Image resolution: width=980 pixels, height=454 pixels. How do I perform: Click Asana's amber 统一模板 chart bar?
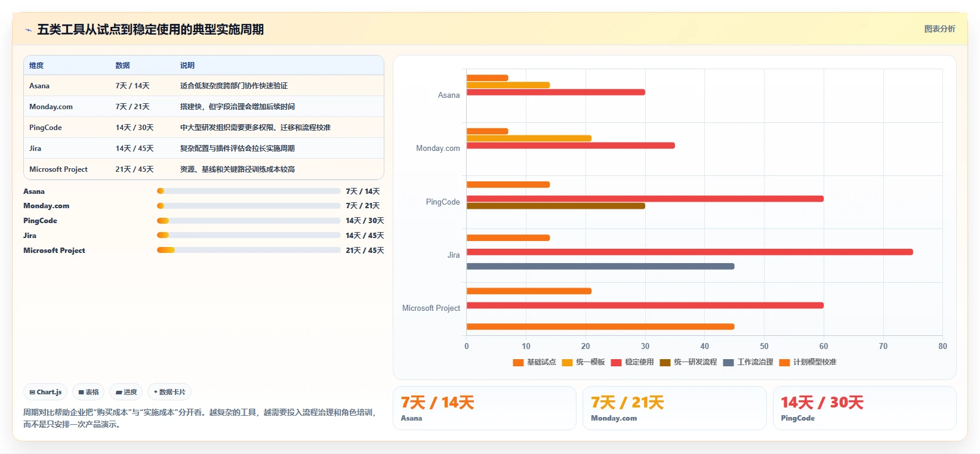(508, 85)
